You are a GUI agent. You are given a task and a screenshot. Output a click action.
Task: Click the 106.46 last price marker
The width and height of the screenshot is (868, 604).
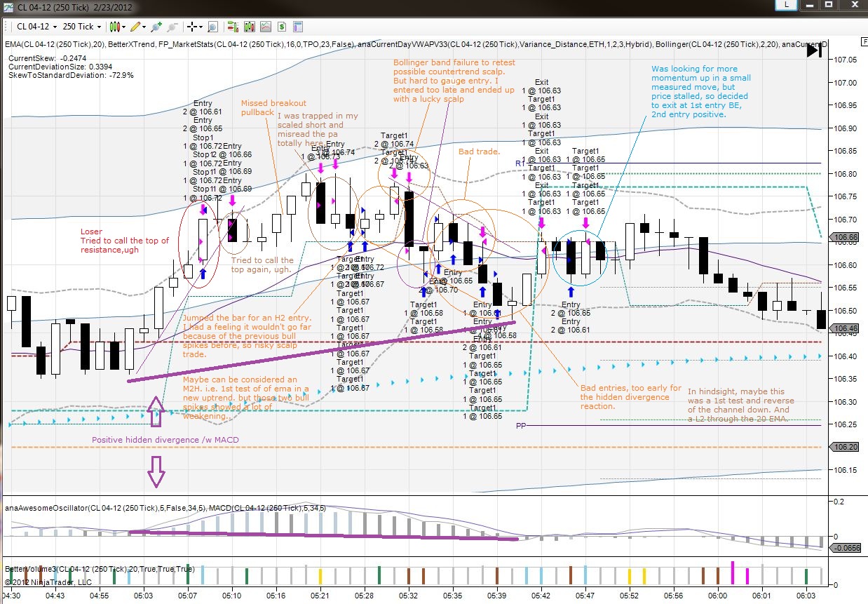click(844, 328)
